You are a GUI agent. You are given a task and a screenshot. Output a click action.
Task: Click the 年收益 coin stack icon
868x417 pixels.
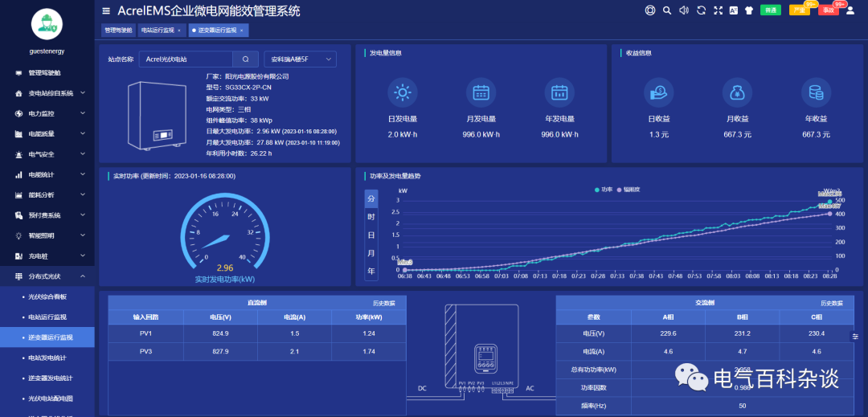pyautogui.click(x=816, y=92)
